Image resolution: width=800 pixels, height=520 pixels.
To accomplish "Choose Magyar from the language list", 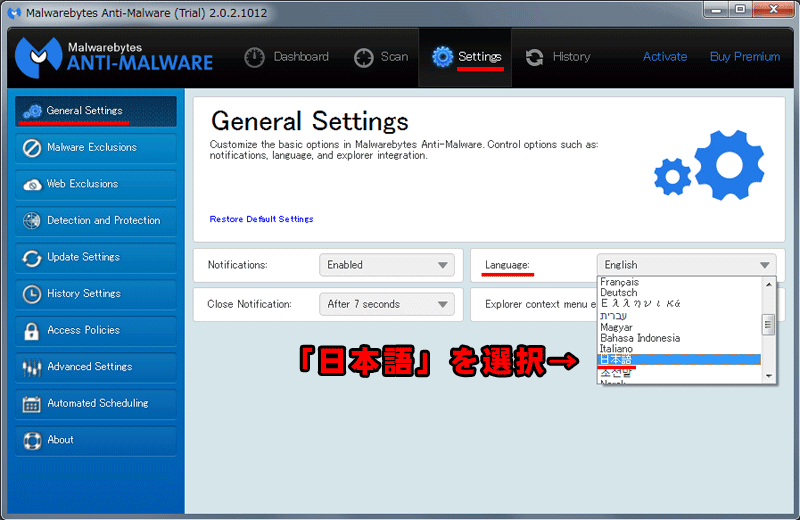I will click(x=679, y=327).
